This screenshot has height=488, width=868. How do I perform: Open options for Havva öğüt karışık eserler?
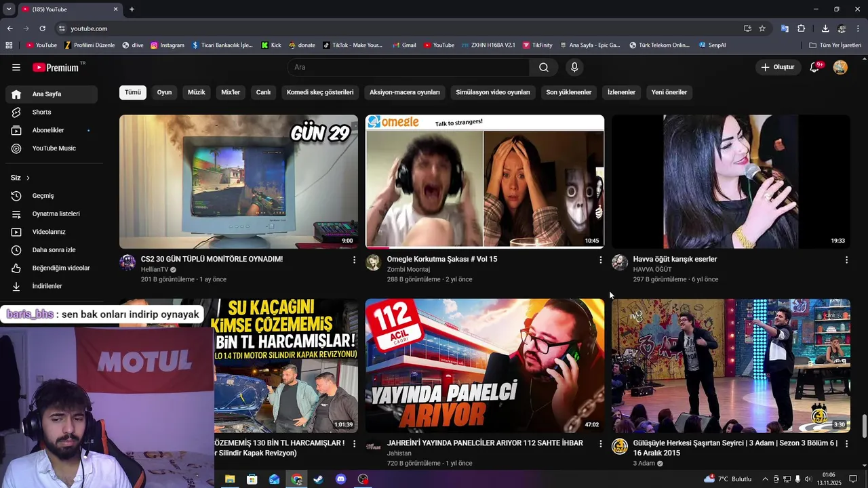(x=846, y=260)
